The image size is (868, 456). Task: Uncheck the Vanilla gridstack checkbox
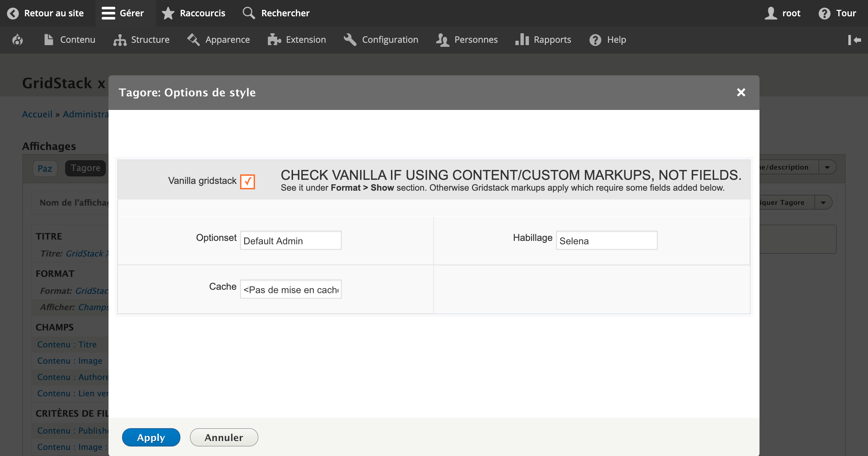pos(247,182)
